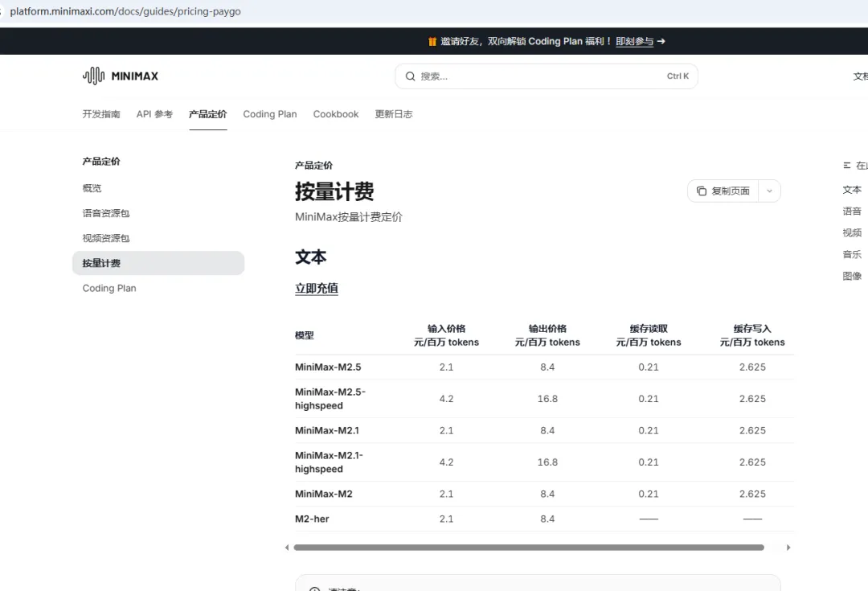Click the 模型 column header
Viewport: 868px width, 591px height.
[305, 335]
